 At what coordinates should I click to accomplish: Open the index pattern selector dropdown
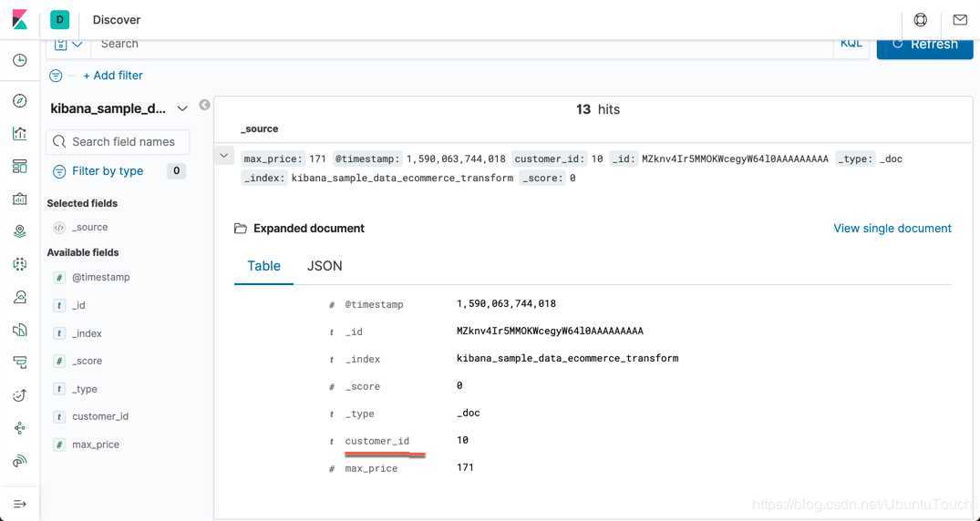[119, 108]
